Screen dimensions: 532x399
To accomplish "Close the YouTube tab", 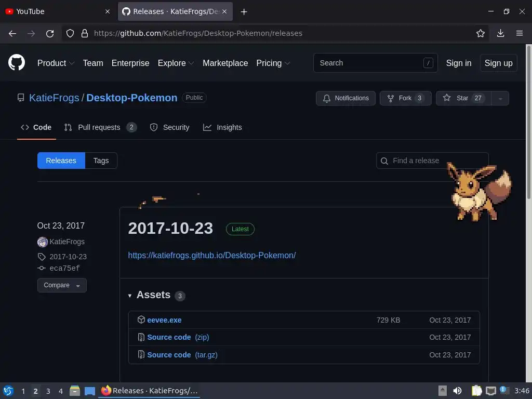I will pyautogui.click(x=108, y=11).
